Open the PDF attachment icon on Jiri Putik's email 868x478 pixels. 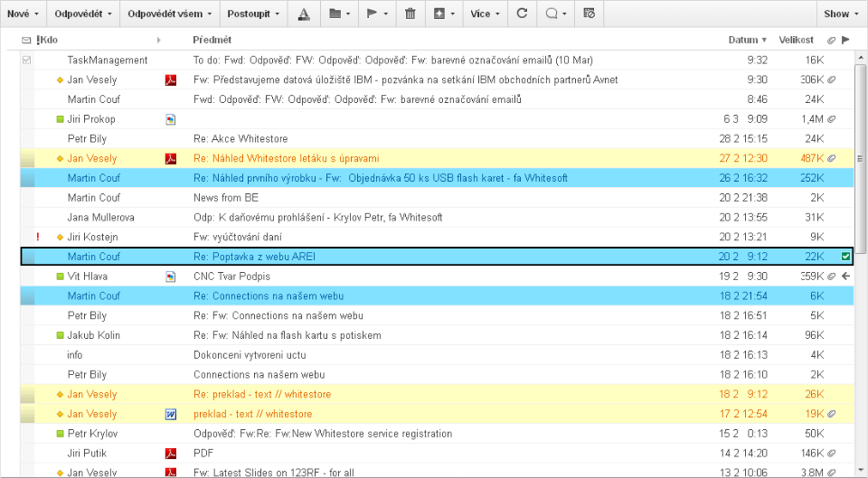click(x=170, y=454)
